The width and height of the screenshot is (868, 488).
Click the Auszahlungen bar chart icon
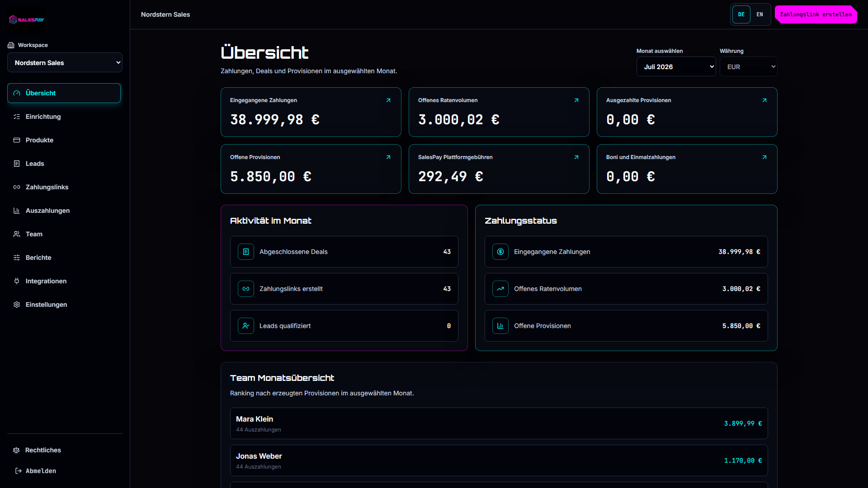pos(17,211)
